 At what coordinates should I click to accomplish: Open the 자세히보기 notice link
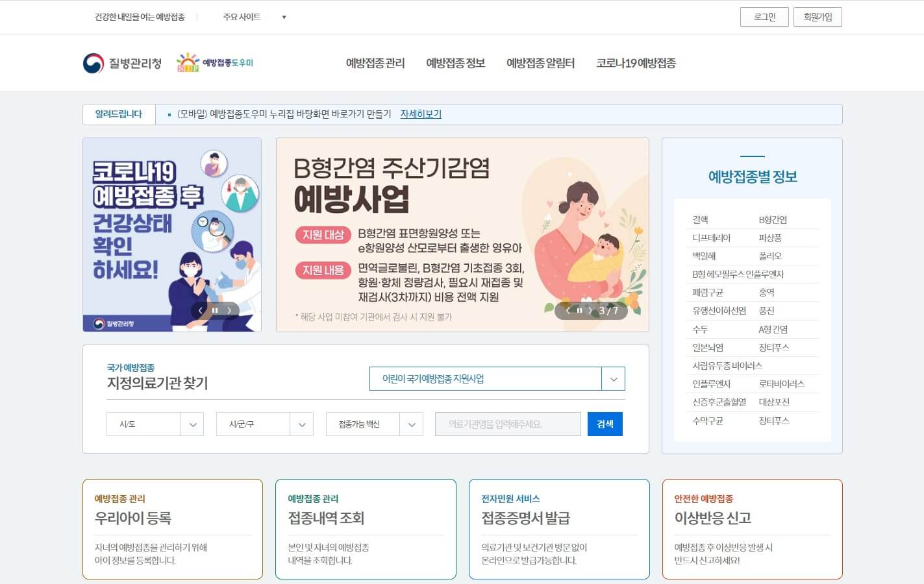420,114
